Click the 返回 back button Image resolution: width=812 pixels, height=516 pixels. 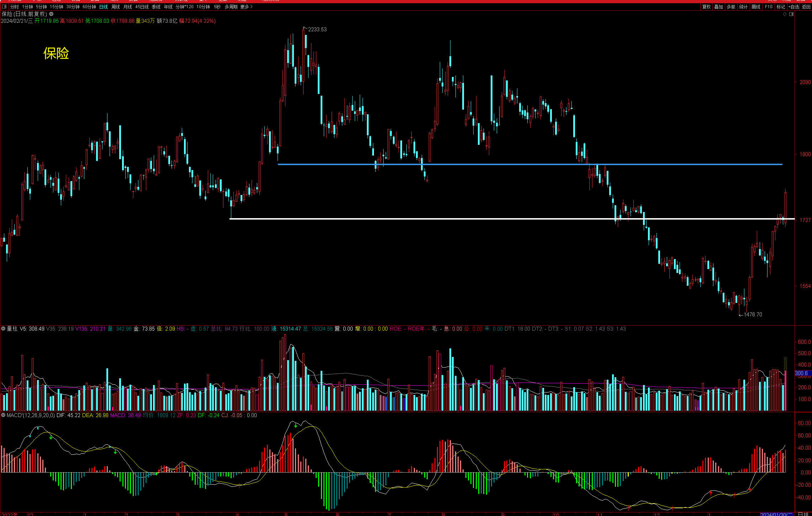(806, 7)
